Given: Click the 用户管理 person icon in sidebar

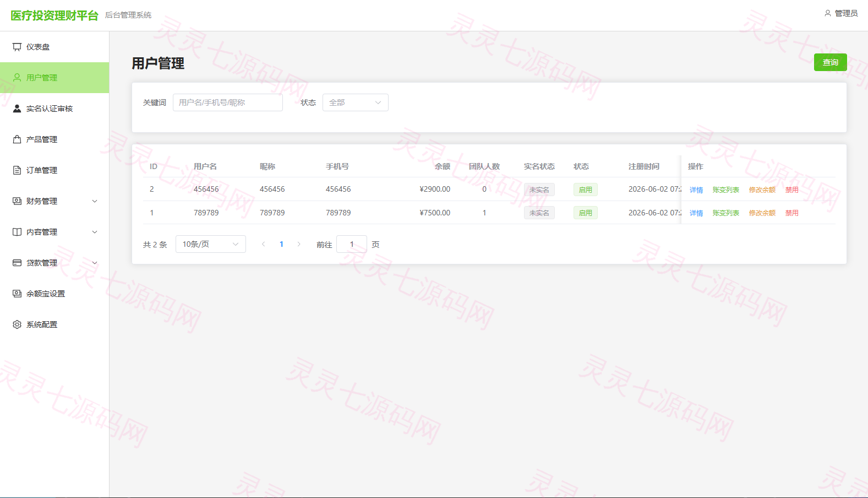Looking at the screenshot, I should pos(17,78).
